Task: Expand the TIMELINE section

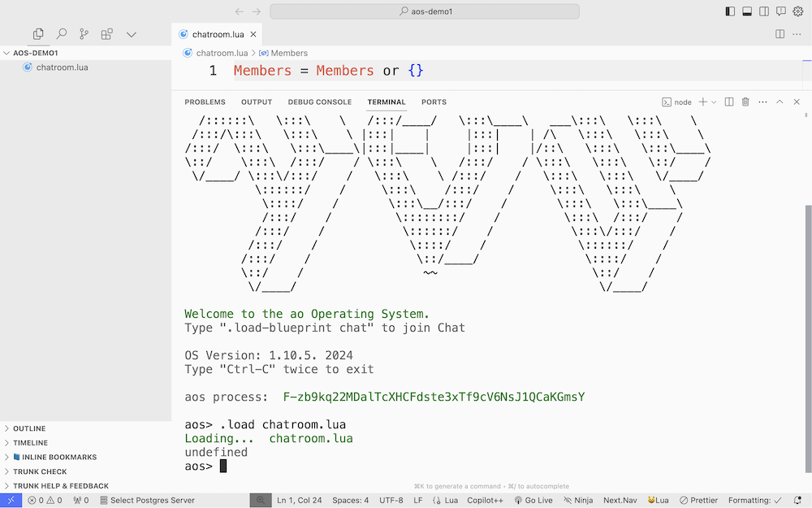Action: [x=30, y=443]
